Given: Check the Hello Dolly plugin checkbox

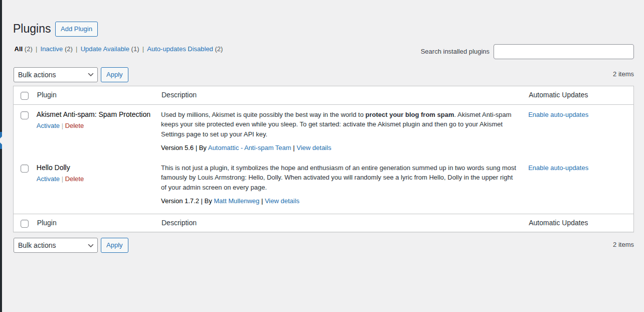Looking at the screenshot, I should pos(25,169).
